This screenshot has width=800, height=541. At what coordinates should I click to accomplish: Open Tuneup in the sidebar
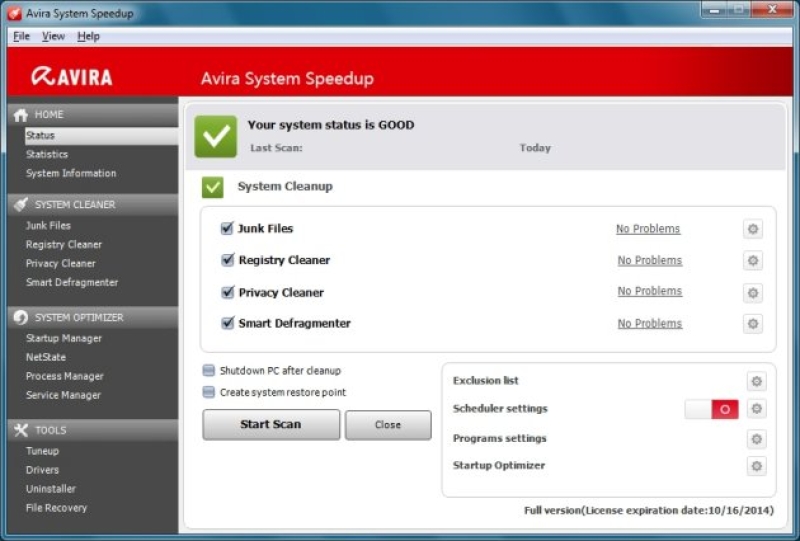coord(42,451)
